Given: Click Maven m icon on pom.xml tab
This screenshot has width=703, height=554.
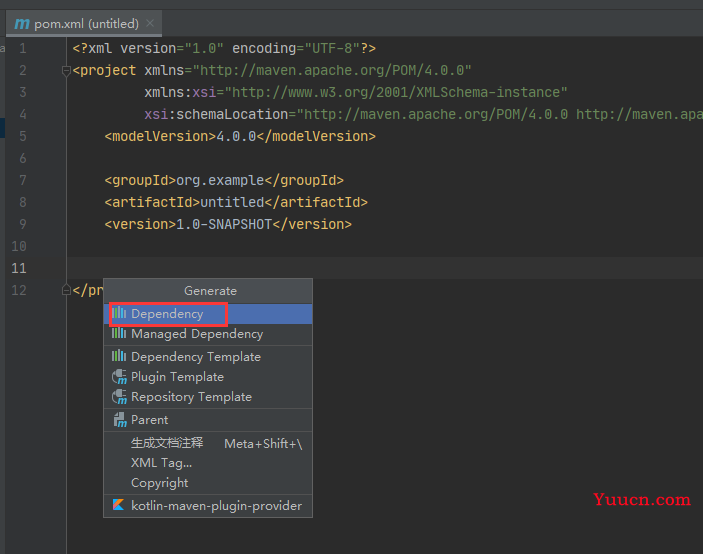Looking at the screenshot, I should 22,23.
